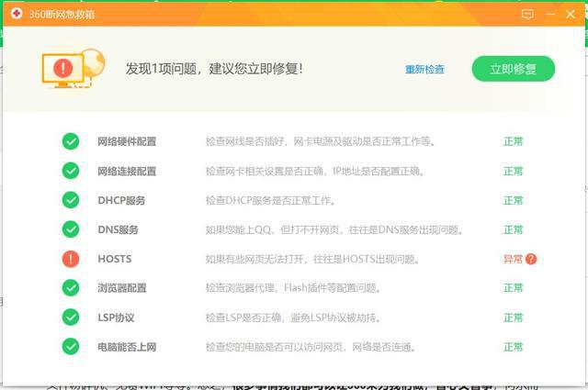
Task: Click the 正常 status for 浏览器配置
Action: coord(513,288)
